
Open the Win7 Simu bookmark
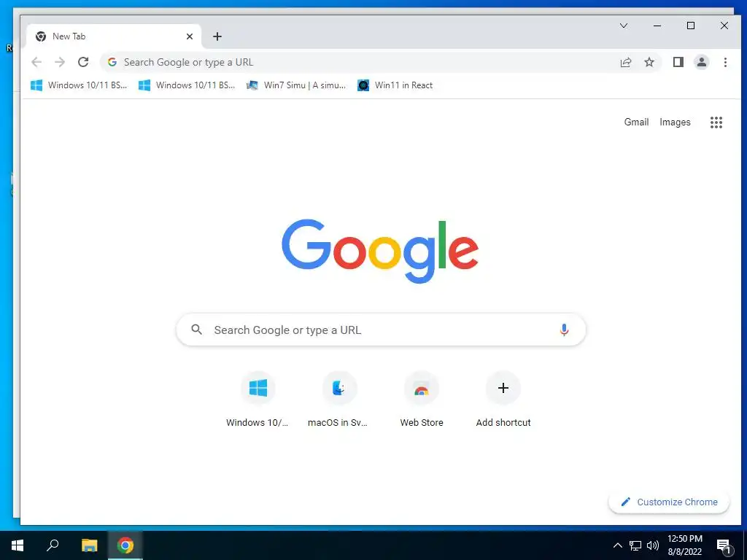pos(296,85)
